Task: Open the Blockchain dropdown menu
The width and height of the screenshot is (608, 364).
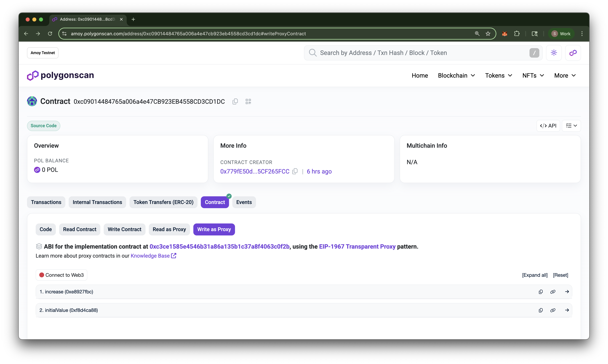Action: pyautogui.click(x=456, y=76)
